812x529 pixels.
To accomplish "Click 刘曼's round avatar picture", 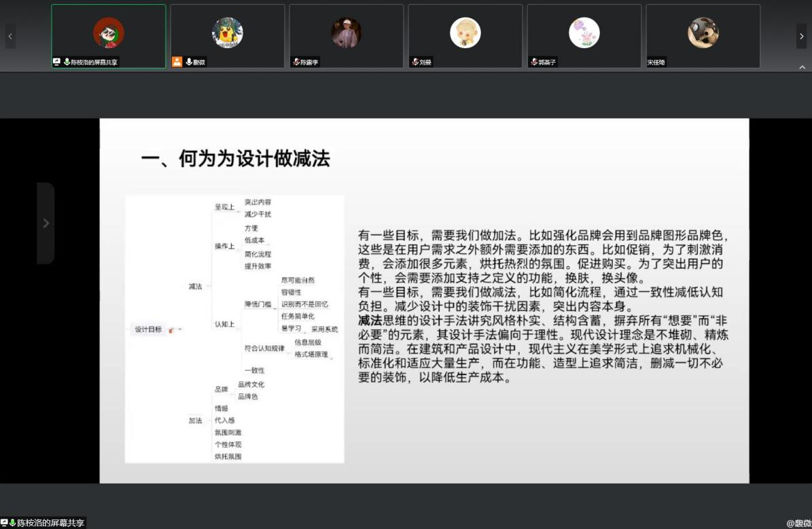I will pyautogui.click(x=465, y=33).
